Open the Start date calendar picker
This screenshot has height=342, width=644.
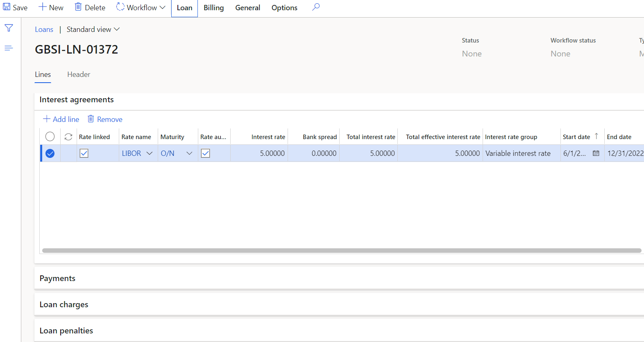point(596,153)
